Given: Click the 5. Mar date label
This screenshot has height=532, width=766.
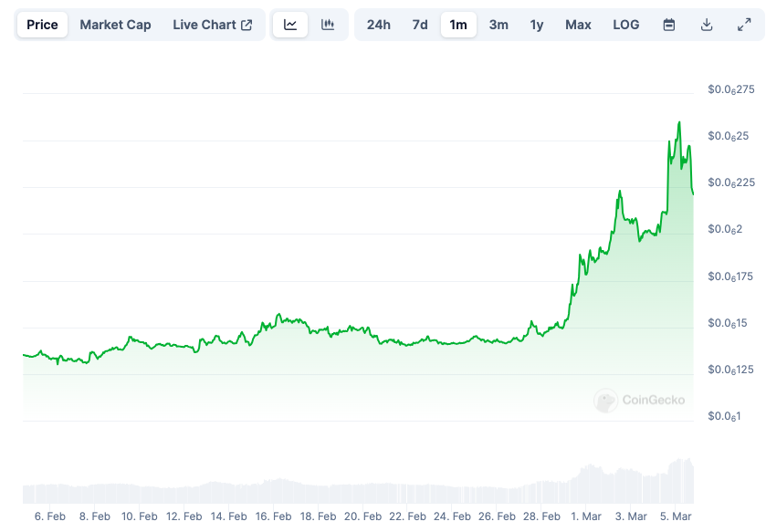Looking at the screenshot, I should 676,516.
